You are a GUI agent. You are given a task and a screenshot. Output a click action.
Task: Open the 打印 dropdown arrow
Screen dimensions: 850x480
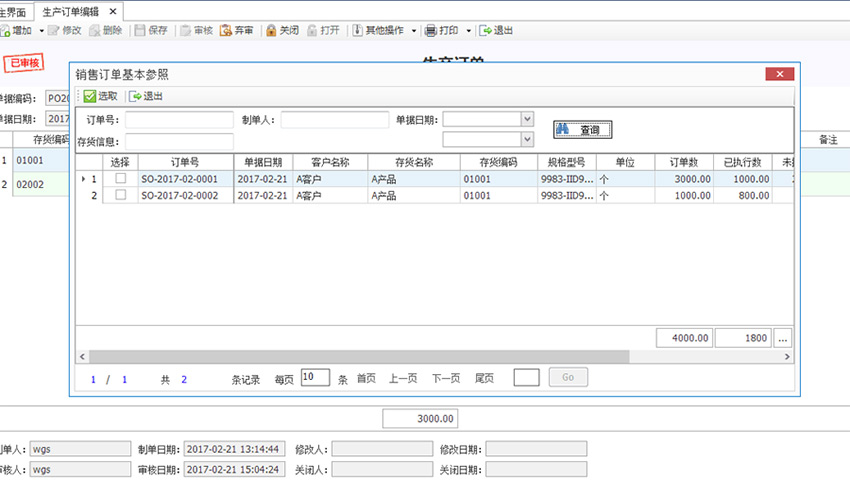[468, 31]
